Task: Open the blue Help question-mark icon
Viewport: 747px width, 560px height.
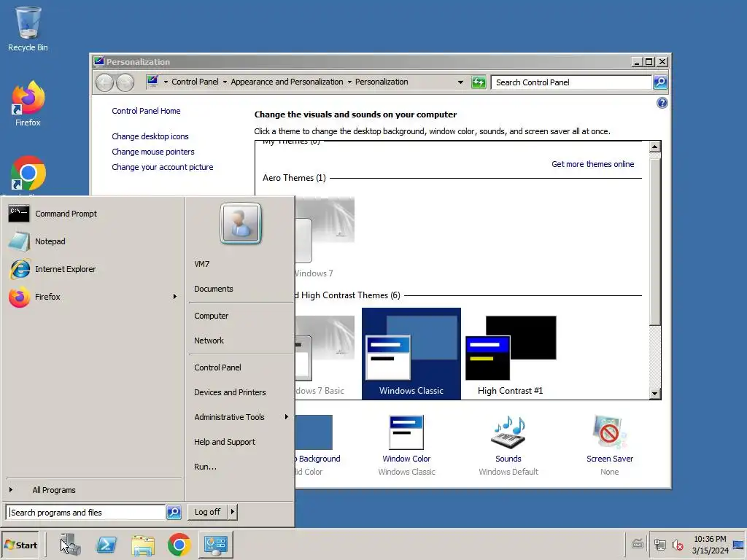Action: (x=662, y=103)
